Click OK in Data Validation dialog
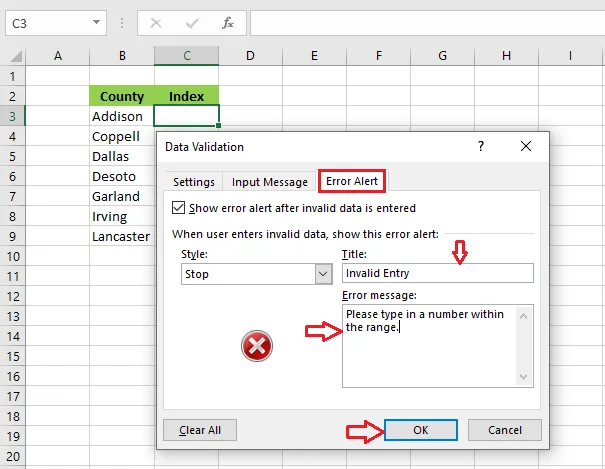 pos(421,430)
